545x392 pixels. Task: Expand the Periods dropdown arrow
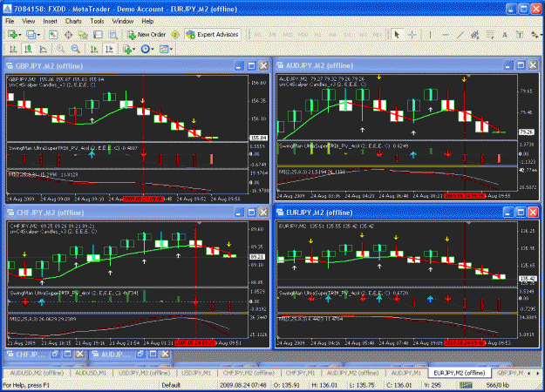click(153, 50)
